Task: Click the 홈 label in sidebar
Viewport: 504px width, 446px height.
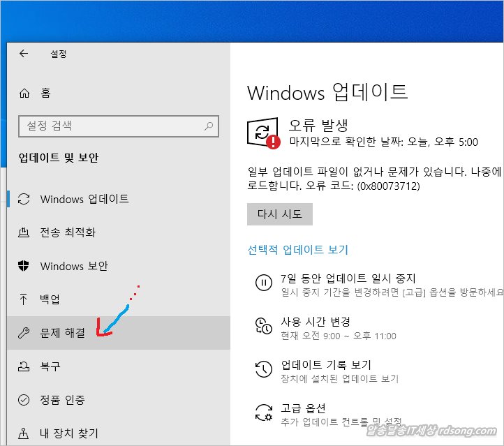Action: (45, 94)
